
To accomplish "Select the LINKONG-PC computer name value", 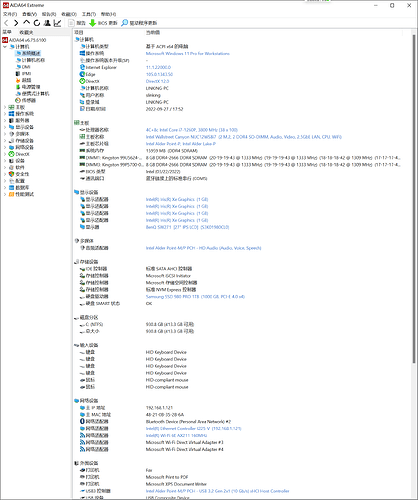I will (x=157, y=88).
